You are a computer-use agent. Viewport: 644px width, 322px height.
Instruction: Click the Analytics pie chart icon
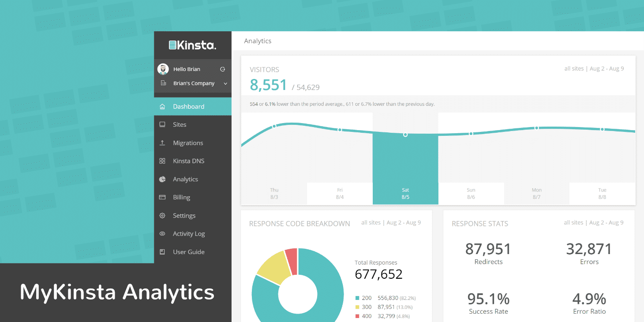click(x=162, y=179)
